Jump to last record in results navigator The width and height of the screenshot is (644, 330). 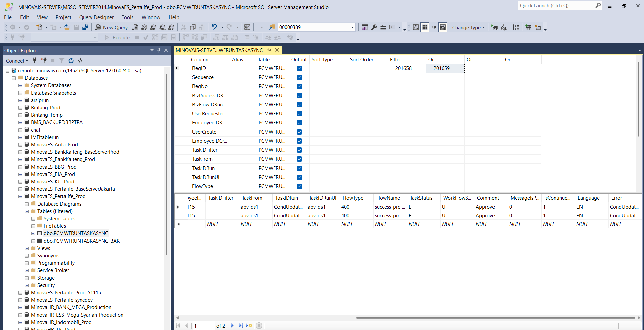(x=241, y=326)
